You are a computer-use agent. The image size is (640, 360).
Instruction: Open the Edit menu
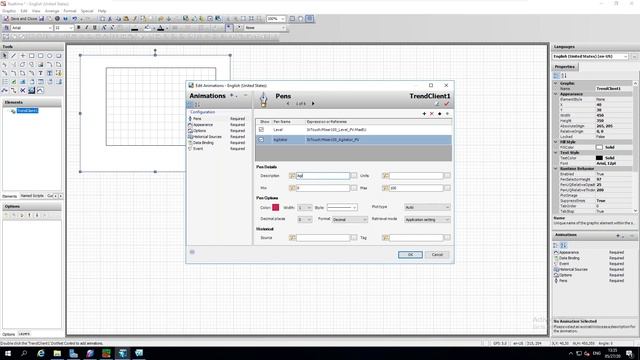click(x=24, y=11)
